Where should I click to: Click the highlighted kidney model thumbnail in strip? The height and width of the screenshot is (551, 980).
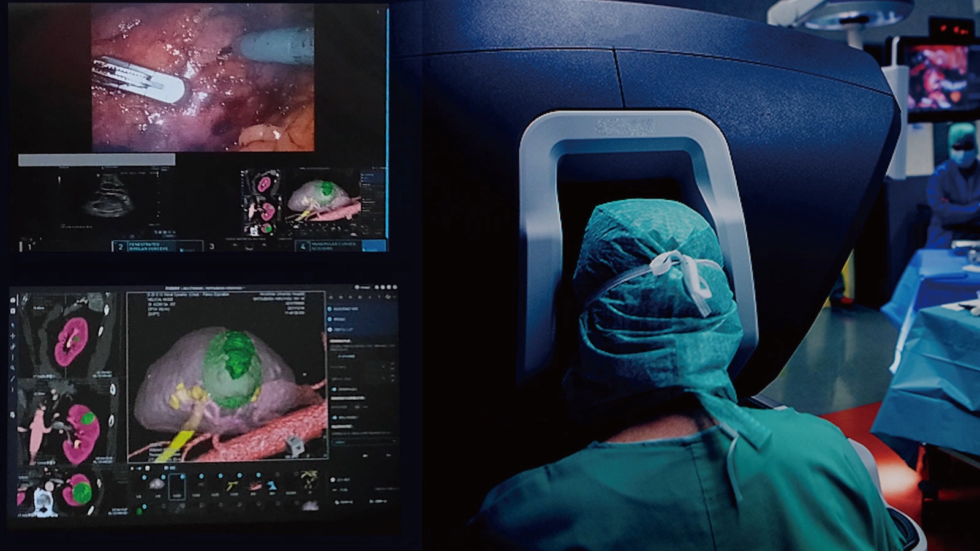tap(177, 486)
